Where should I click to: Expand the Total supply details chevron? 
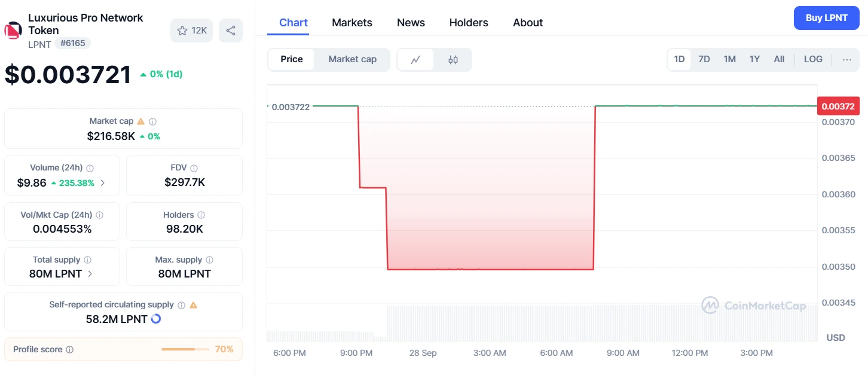pyautogui.click(x=90, y=274)
